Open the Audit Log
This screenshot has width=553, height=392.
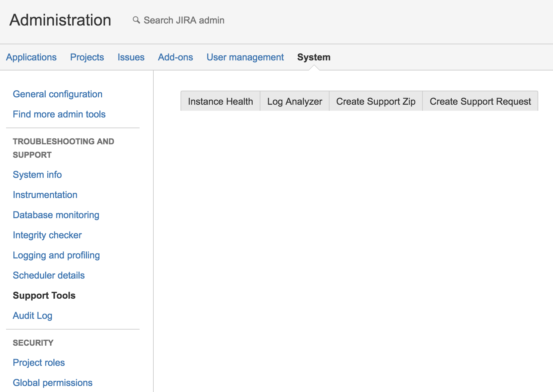click(x=33, y=315)
